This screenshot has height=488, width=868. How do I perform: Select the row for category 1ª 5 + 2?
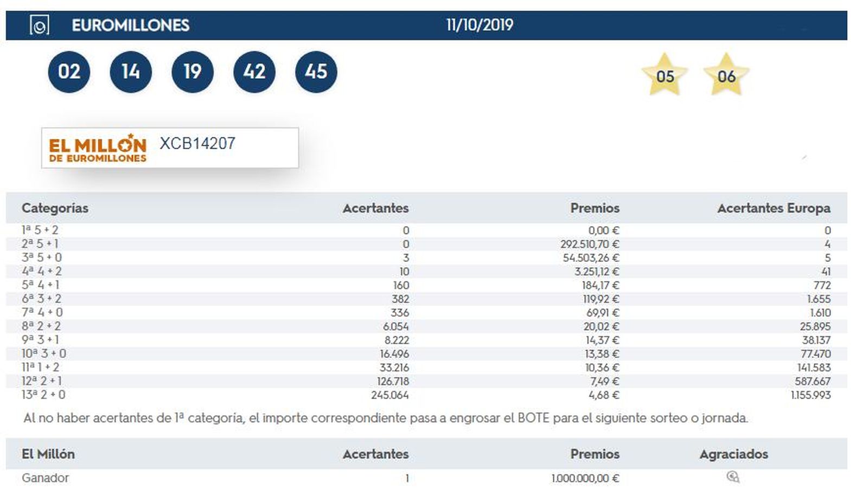(x=42, y=229)
